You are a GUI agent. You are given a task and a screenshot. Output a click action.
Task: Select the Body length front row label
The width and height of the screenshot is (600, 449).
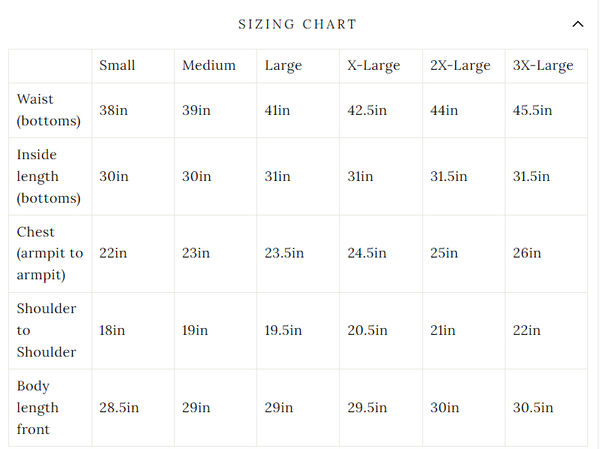click(38, 407)
